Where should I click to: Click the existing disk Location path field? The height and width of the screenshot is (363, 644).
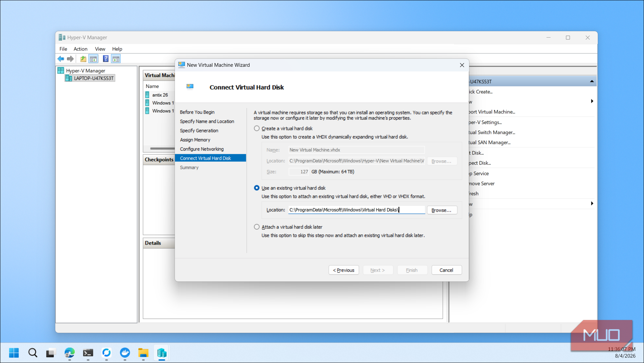(357, 210)
